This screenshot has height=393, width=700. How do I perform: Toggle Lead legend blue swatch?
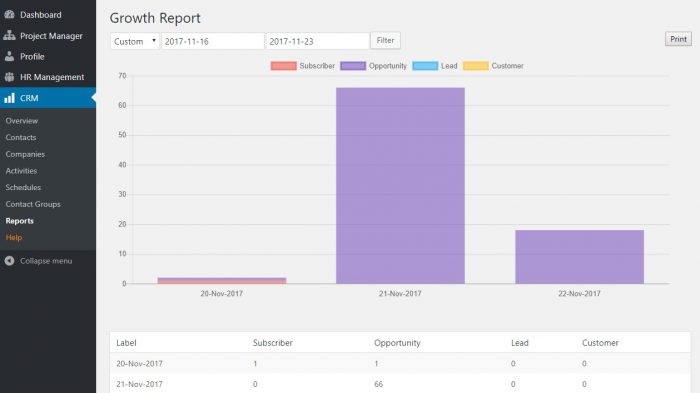425,66
